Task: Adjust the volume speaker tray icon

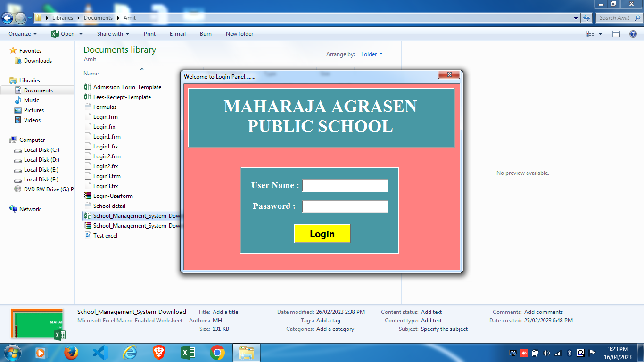Action: [x=547, y=353]
